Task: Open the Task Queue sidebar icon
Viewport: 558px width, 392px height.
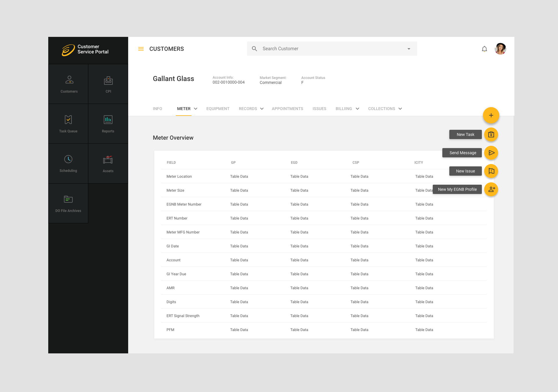Action: pyautogui.click(x=68, y=119)
